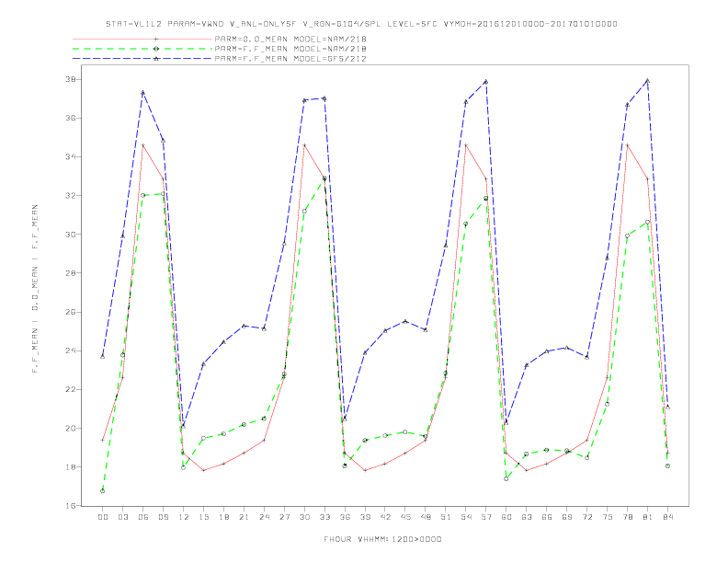Click x-axis tick label 09
This screenshot has width=728, height=563.
pyautogui.click(x=163, y=517)
